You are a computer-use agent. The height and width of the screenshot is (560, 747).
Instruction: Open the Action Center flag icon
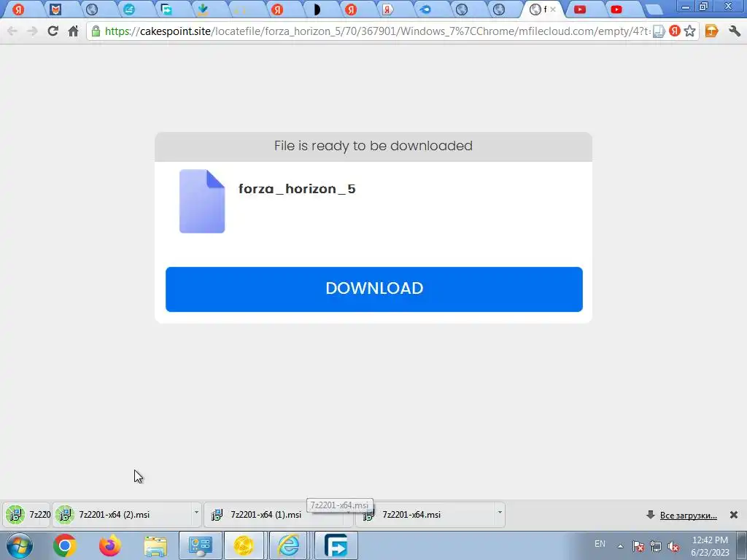tap(638, 546)
